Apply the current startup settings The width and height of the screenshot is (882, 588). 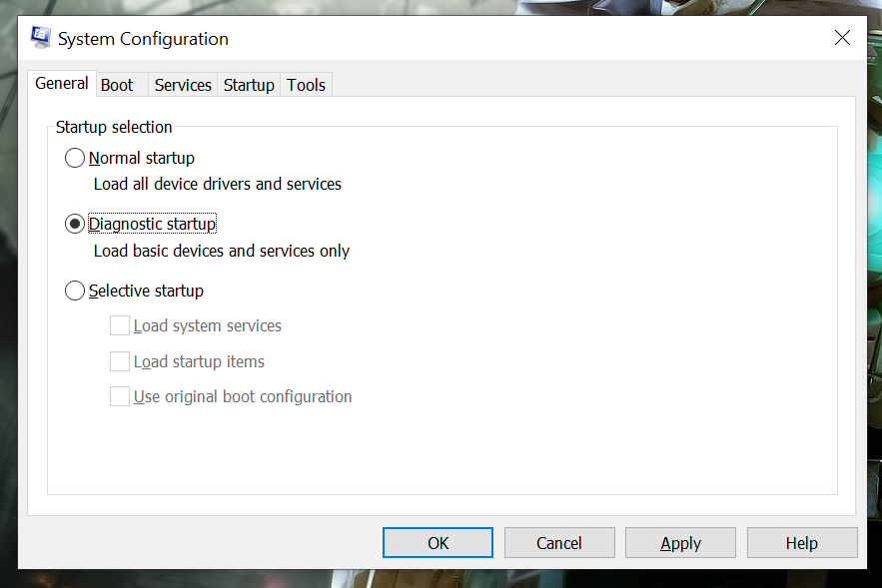point(680,542)
